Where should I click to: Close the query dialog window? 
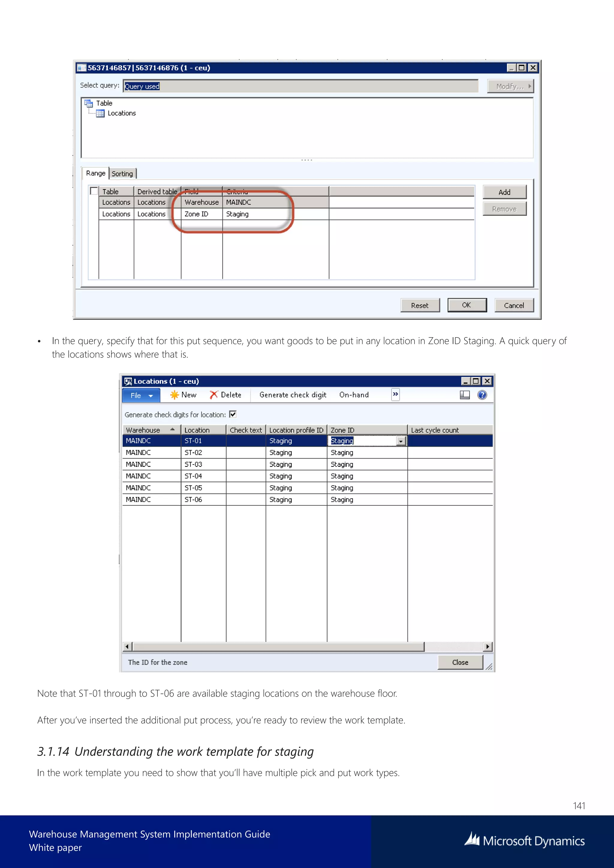(x=533, y=68)
